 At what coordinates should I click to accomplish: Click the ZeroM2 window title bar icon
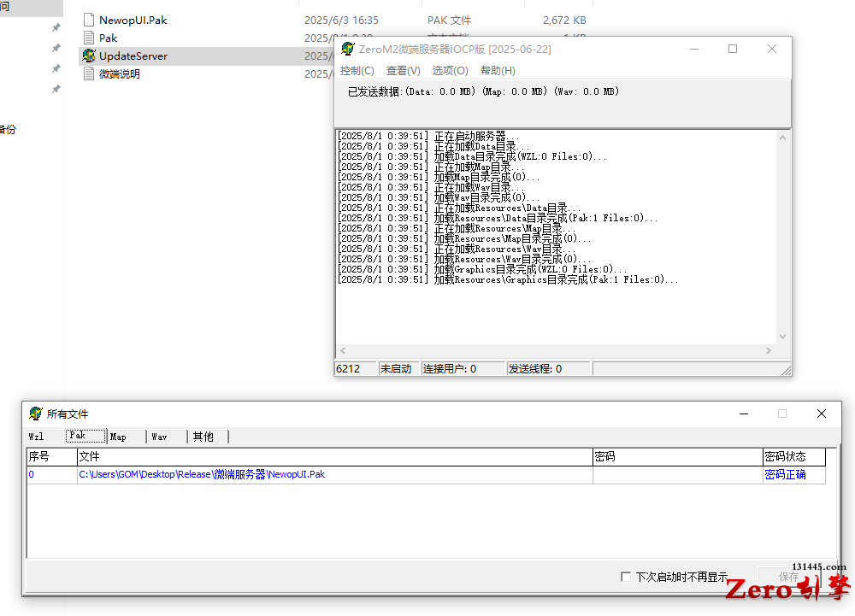(348, 49)
